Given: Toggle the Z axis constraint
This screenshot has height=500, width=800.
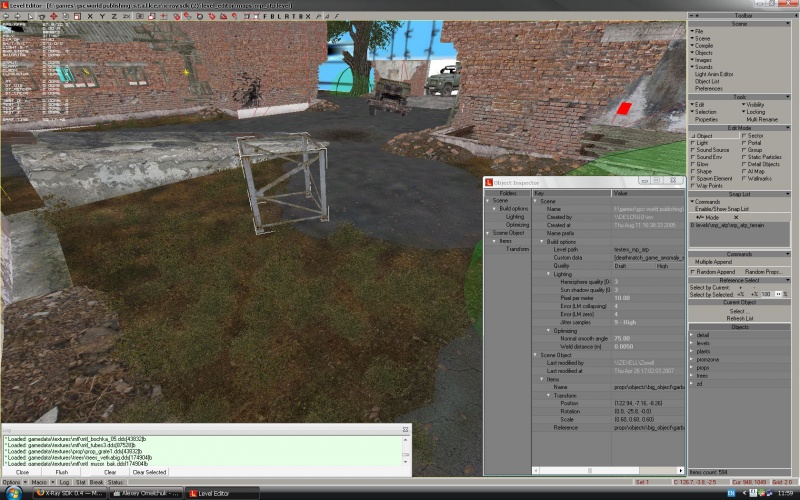Looking at the screenshot, I should pos(114,17).
